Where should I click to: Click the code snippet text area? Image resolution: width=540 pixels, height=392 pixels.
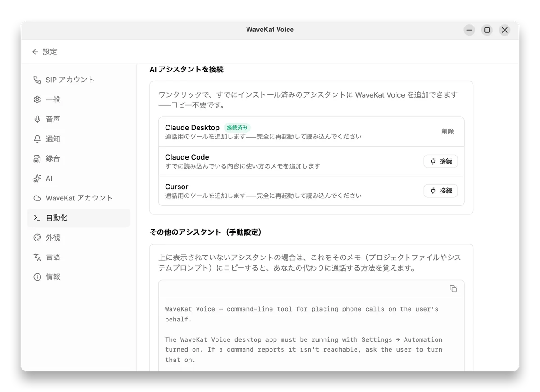click(x=311, y=335)
